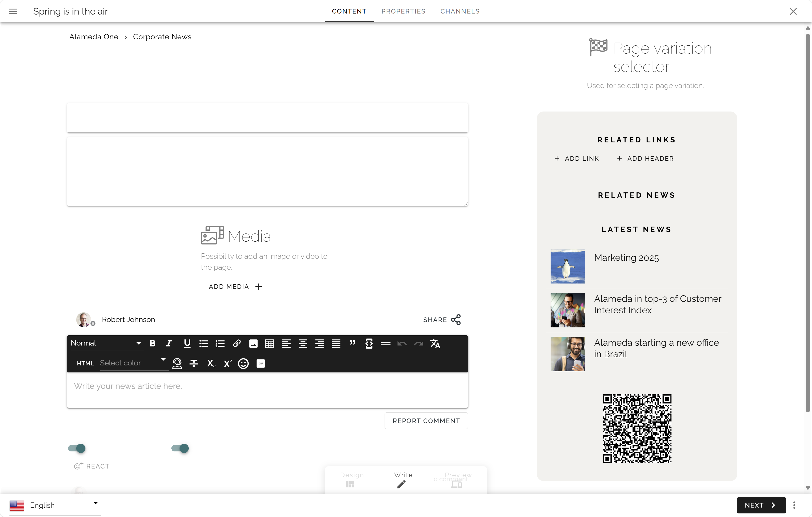Image resolution: width=812 pixels, height=517 pixels.
Task: Open HTML source view
Action: tap(85, 363)
